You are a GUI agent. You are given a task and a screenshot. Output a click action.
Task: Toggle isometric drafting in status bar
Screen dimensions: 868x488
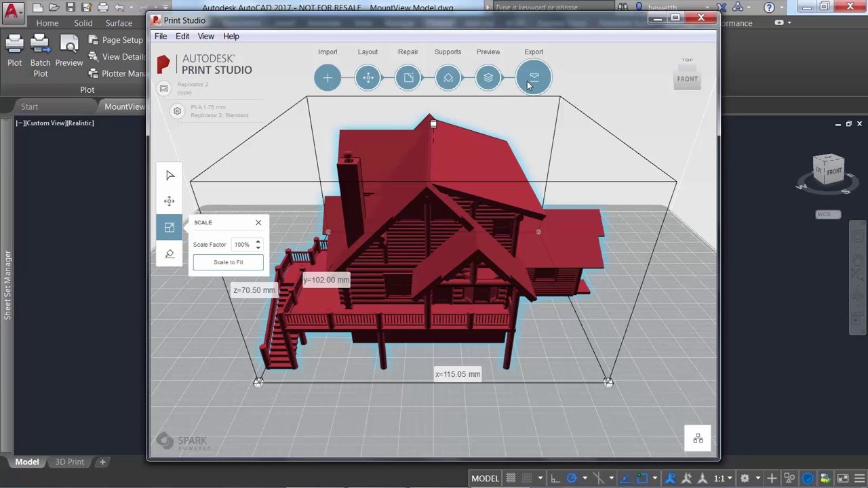pyautogui.click(x=597, y=478)
